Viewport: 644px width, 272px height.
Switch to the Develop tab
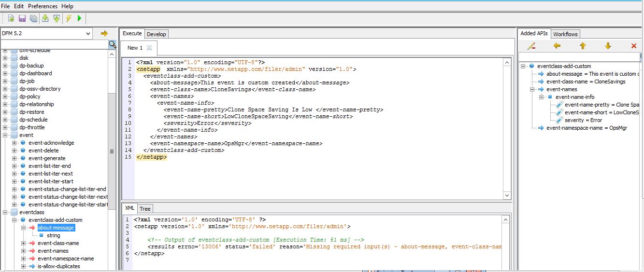coord(156,34)
